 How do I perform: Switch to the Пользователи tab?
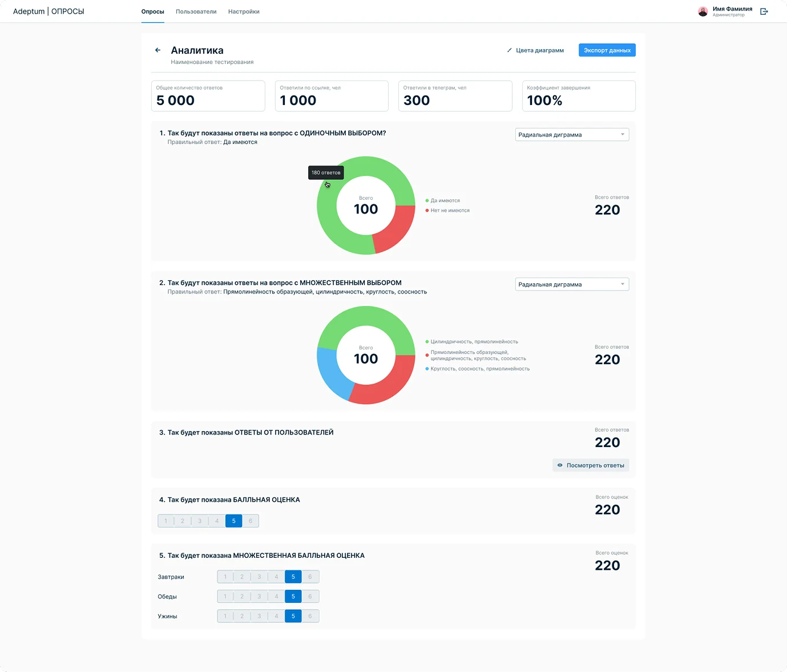pos(196,11)
